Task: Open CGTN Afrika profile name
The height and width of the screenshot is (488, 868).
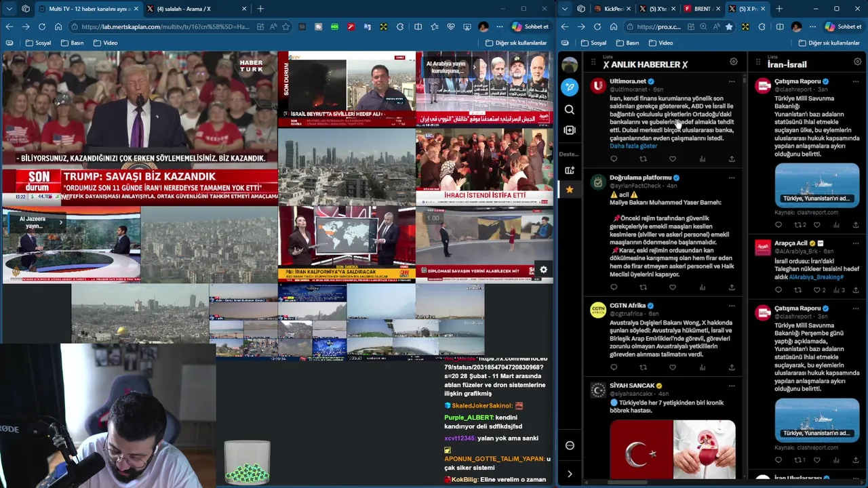Action: pos(627,306)
